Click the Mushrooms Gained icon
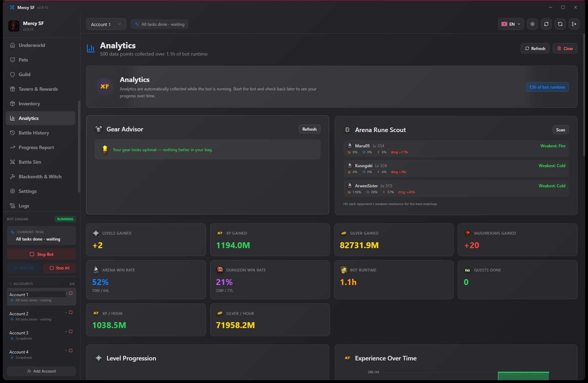The image size is (588, 383). click(467, 233)
